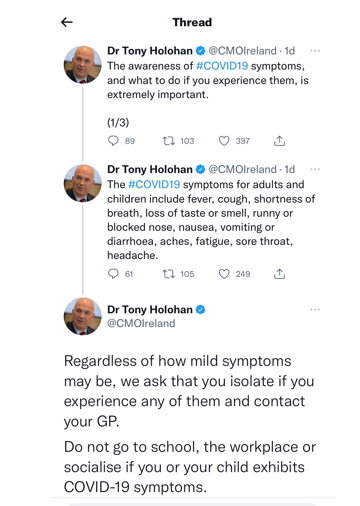Image resolution: width=360 pixels, height=506 pixels.
Task: Open second tweet's profile picture
Action: coord(83,183)
